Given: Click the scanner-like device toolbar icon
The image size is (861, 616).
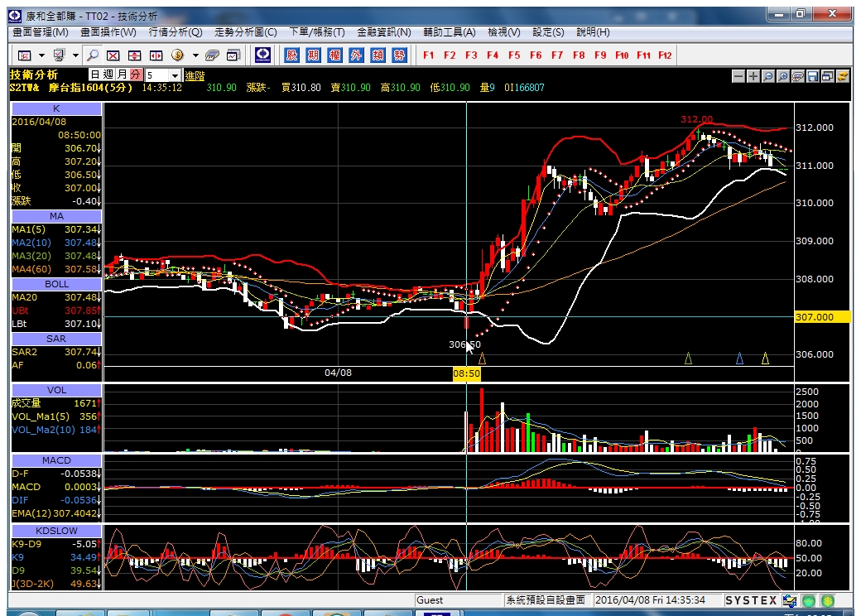Looking at the screenshot, I should 212,55.
